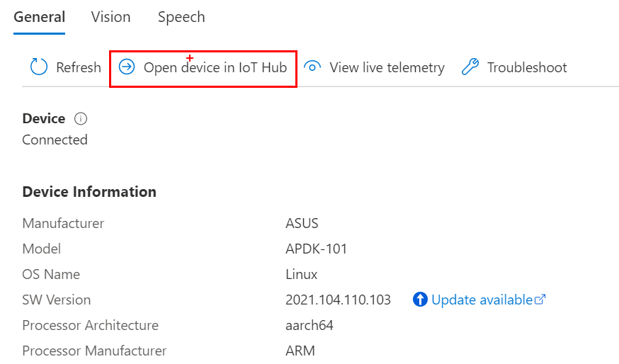The image size is (619, 364).
Task: Click the blue up-arrow update icon
Action: [420, 300]
